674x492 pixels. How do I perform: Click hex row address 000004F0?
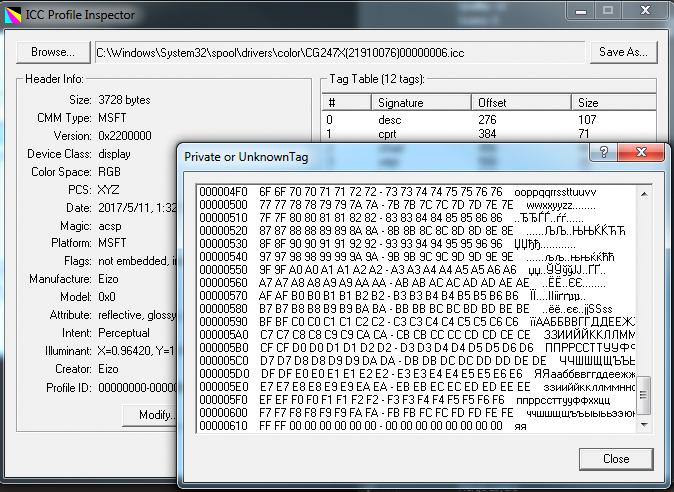[224, 192]
